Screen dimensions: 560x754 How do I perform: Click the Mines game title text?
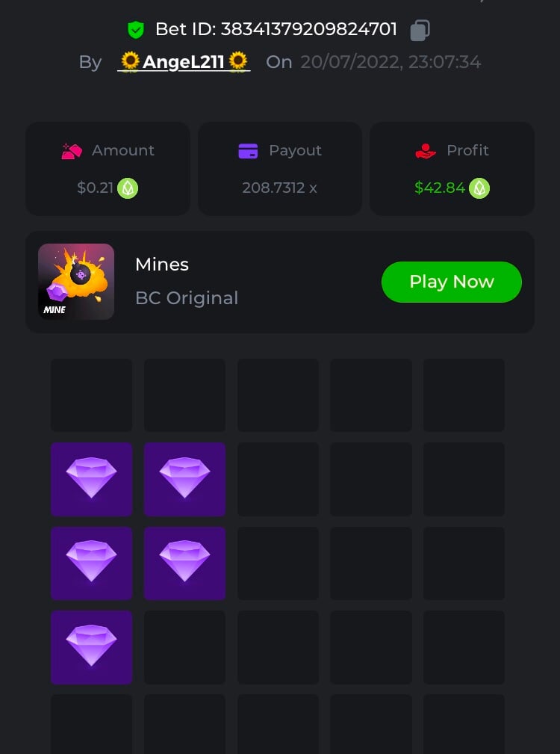click(x=162, y=265)
